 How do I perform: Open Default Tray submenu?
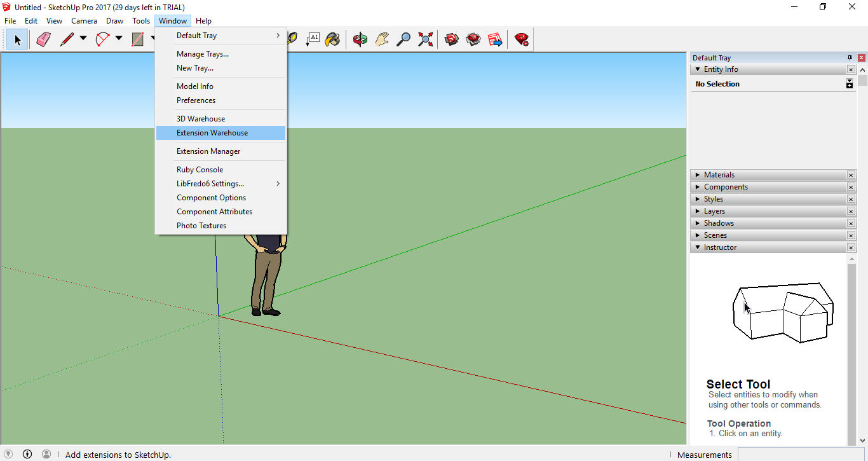click(220, 36)
